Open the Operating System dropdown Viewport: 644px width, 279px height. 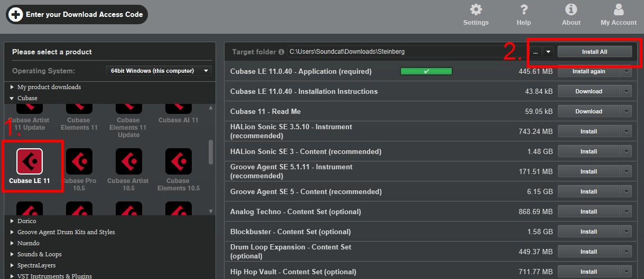[x=158, y=71]
